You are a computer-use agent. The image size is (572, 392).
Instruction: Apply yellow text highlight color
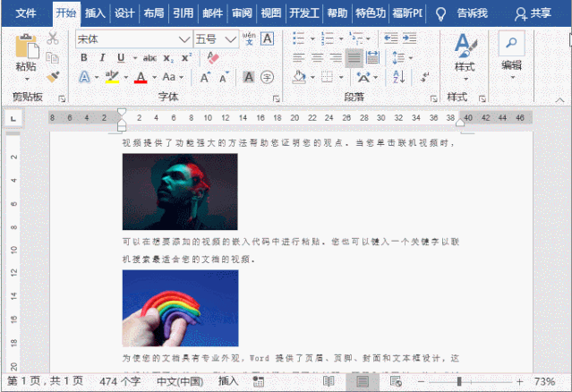112,77
